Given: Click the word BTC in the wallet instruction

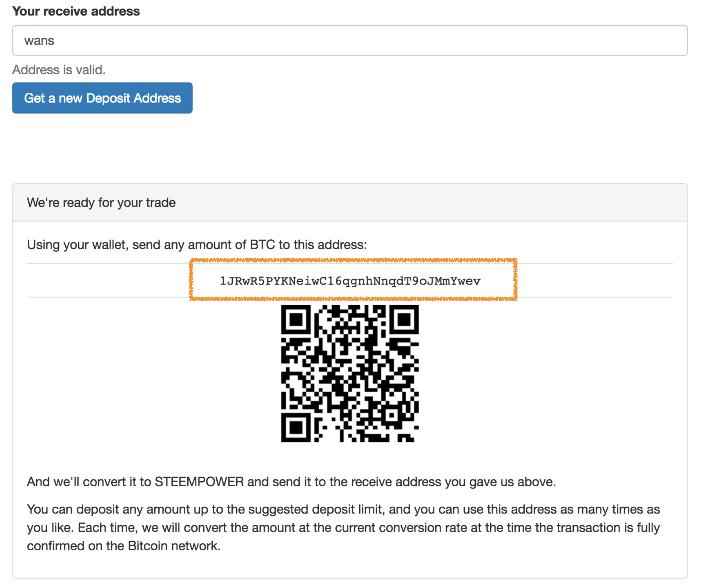Looking at the screenshot, I should pyautogui.click(x=262, y=245).
